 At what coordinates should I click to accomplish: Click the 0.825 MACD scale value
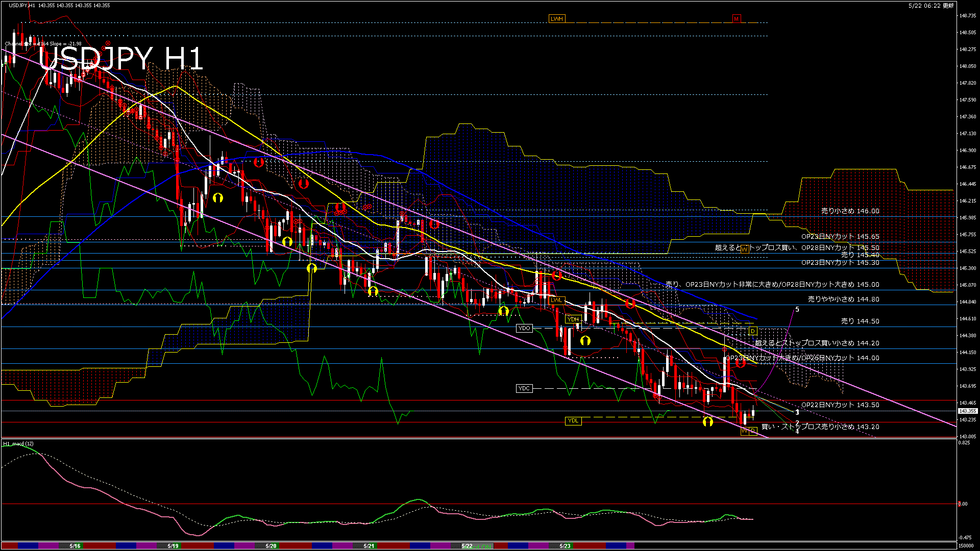click(x=964, y=443)
